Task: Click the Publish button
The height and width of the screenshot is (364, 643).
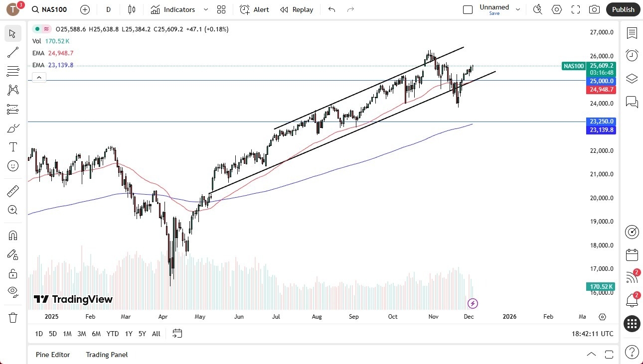Action: (623, 9)
